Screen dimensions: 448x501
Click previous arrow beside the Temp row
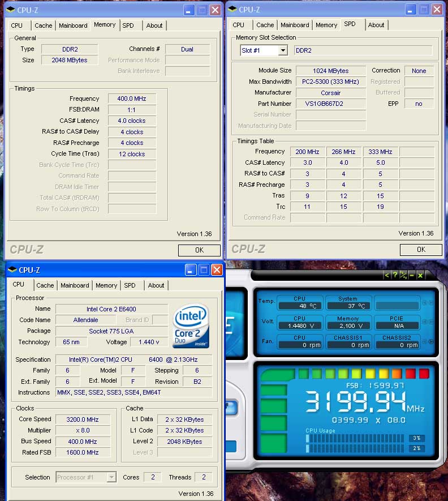(x=425, y=302)
